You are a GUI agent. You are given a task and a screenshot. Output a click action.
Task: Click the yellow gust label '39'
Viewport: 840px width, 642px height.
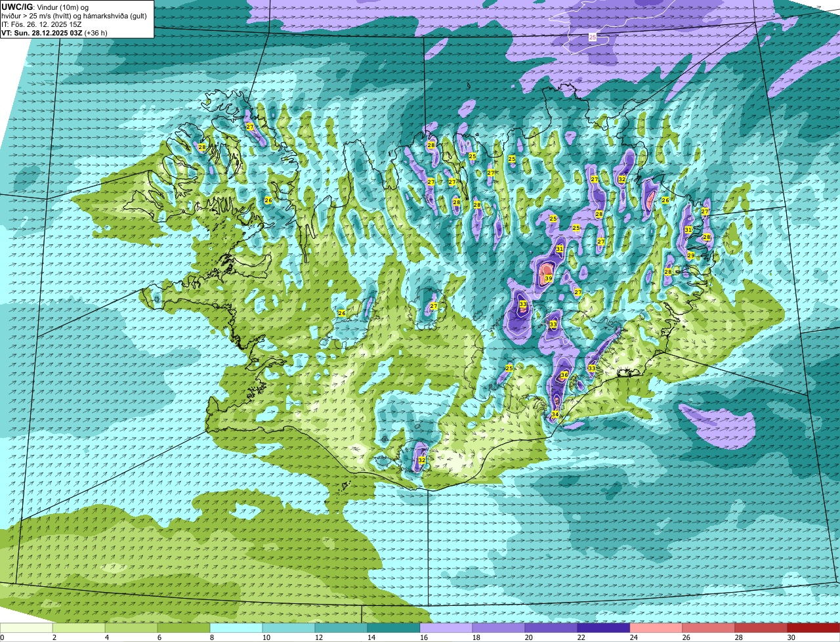(x=548, y=278)
